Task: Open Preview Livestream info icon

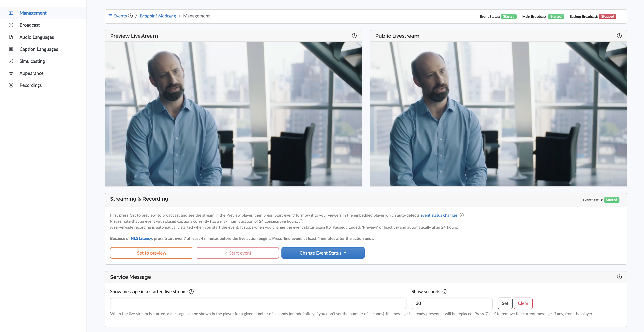Action: [354, 36]
